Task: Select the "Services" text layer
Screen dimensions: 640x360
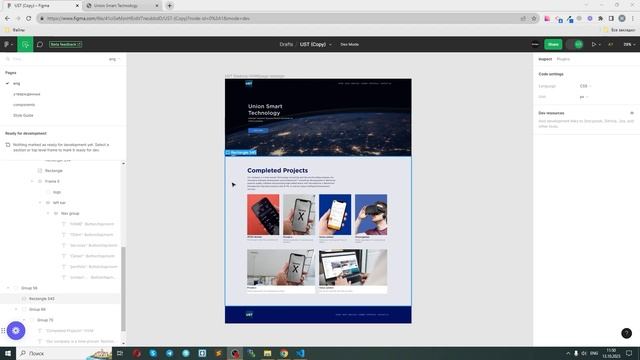Action: click(93, 245)
